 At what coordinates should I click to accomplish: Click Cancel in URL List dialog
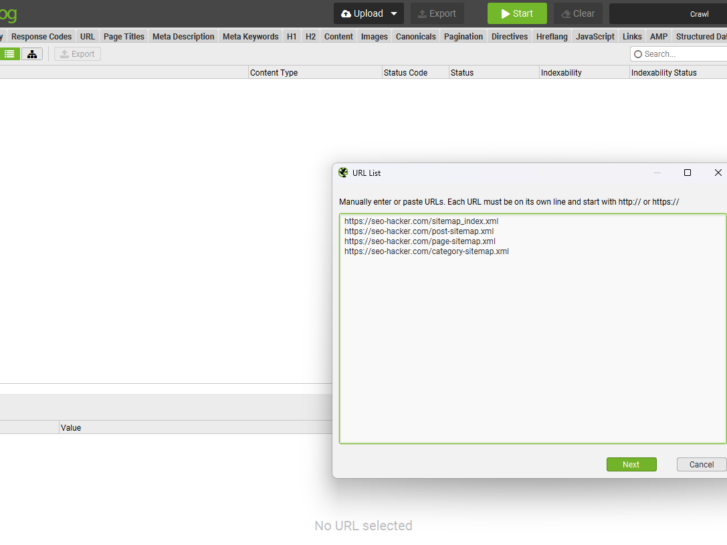701,464
